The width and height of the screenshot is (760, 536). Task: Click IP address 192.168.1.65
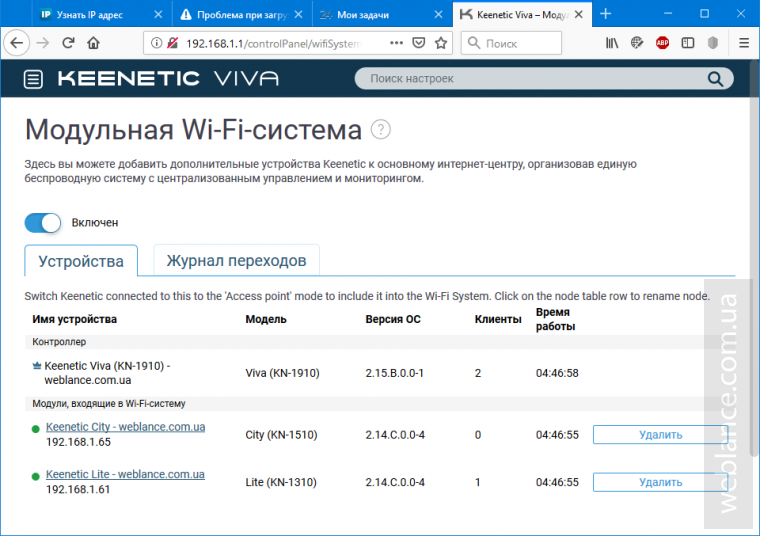(x=78, y=442)
